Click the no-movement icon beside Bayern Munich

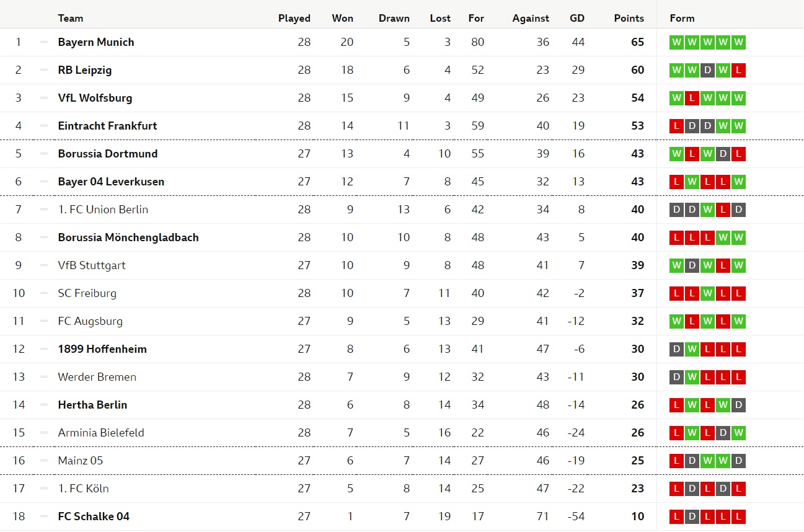43,42
